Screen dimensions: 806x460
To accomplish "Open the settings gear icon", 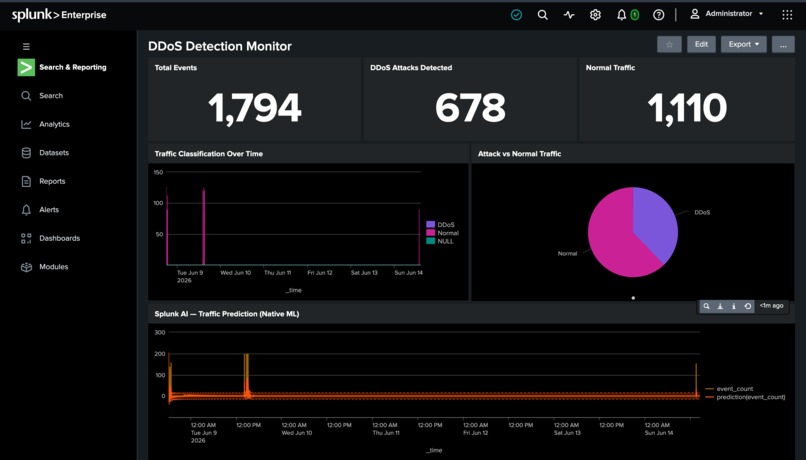I will coord(595,15).
